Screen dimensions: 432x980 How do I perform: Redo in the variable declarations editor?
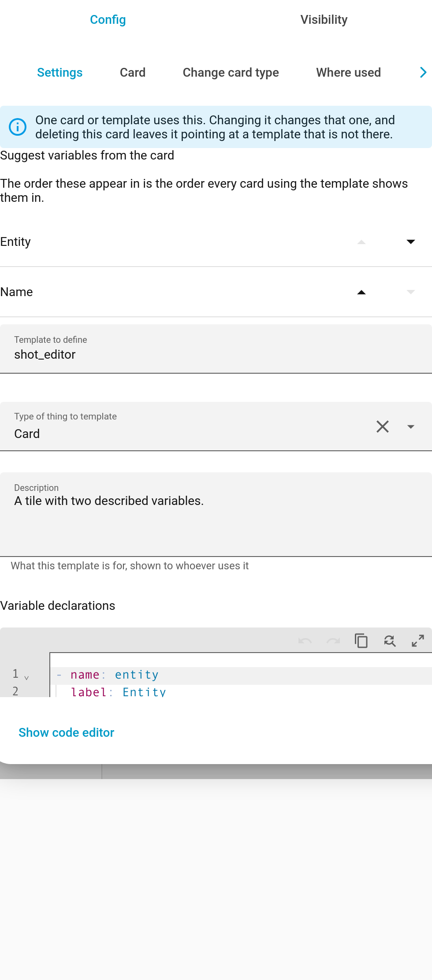pos(333,641)
